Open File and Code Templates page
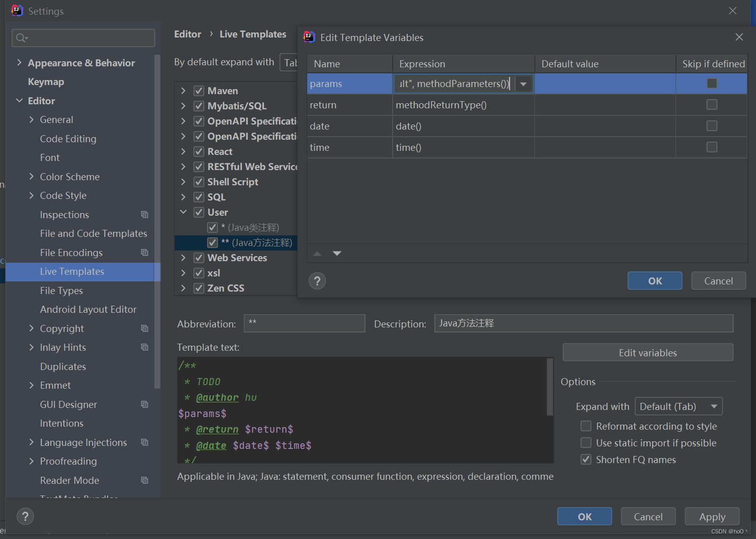 coord(94,233)
